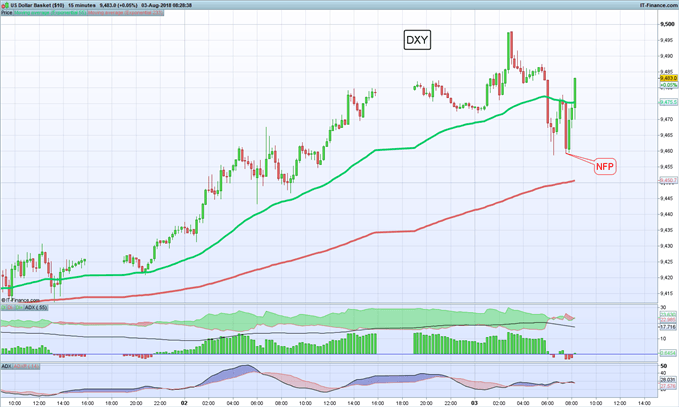Click the +0.05% change tag on price axis
Viewport: 679px width, 407px height.
click(668, 85)
